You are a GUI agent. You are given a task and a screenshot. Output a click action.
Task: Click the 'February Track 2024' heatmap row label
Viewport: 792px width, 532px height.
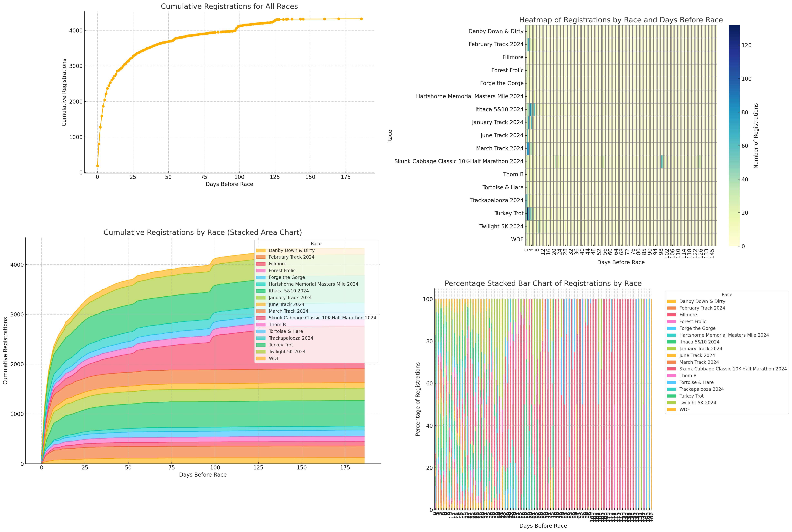tap(496, 44)
